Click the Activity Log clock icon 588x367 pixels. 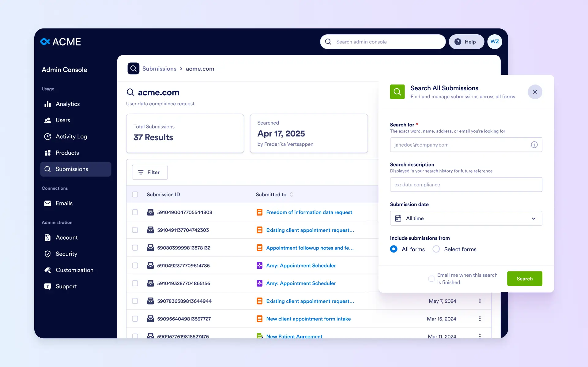coord(47,137)
